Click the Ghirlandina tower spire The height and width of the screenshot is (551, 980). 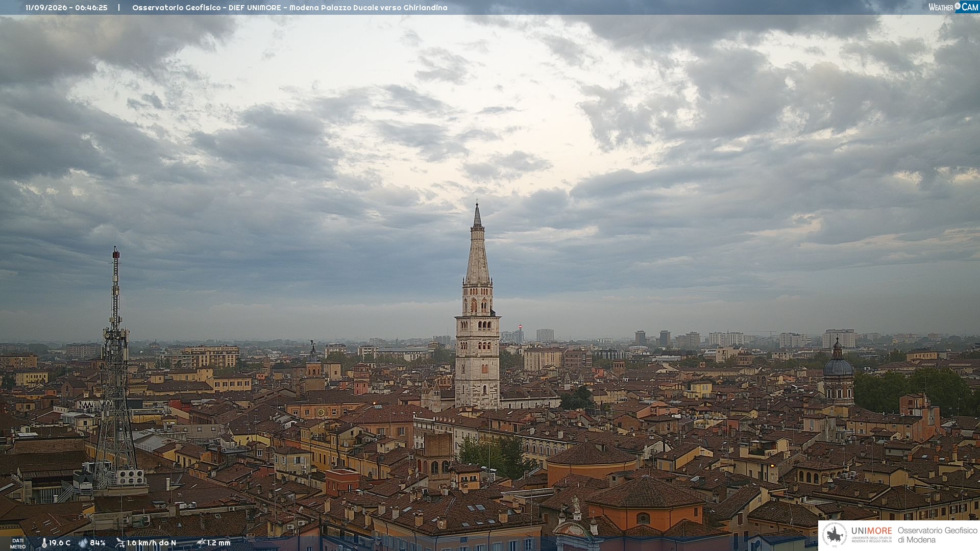tap(477, 245)
